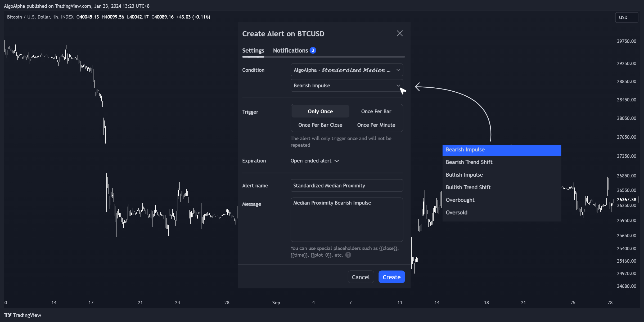Expand the Bearish Impulse condition dropdown
This screenshot has width=644, height=322.
click(x=347, y=86)
